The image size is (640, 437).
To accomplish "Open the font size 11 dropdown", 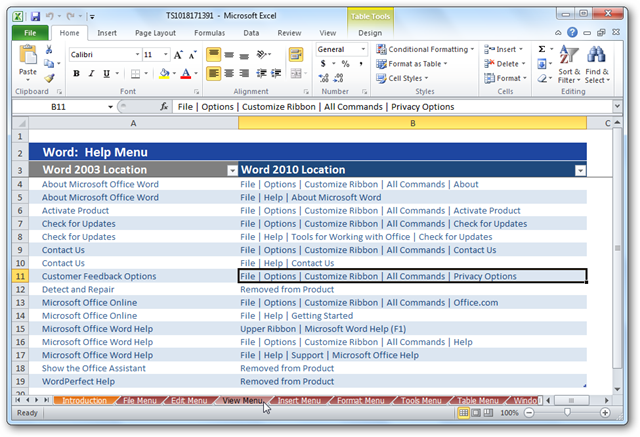I will click(x=165, y=54).
